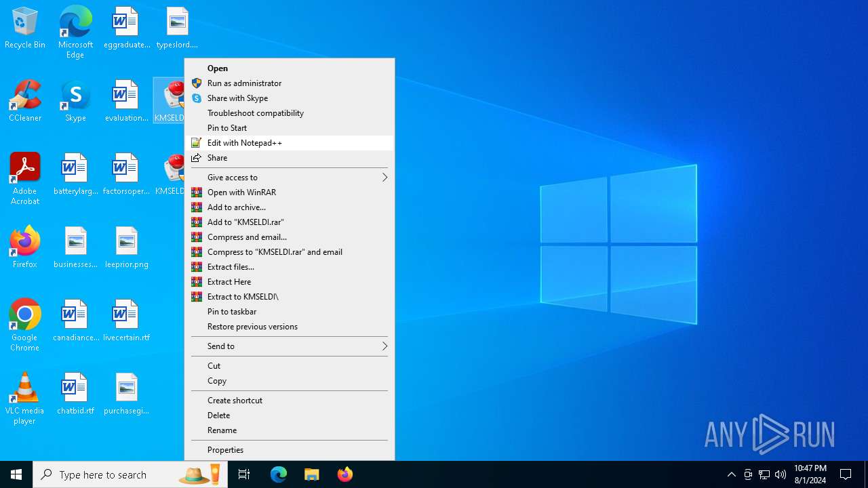
Task: Choose Copy from the context menu
Action: click(290, 381)
